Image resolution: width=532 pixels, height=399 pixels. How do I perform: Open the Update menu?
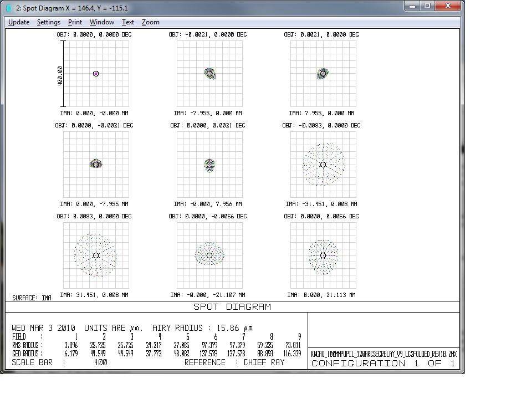(x=19, y=22)
